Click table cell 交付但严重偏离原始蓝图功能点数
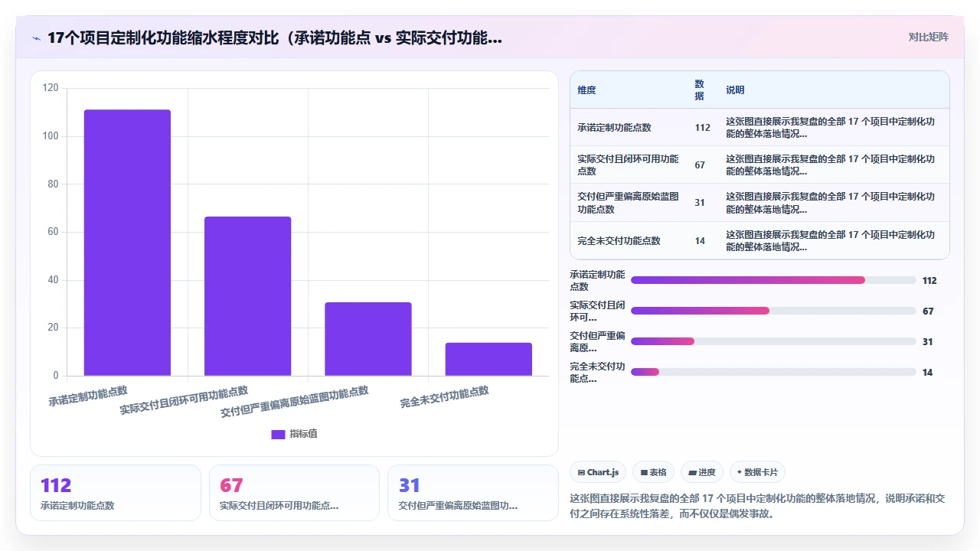This screenshot has height=551, width=980. click(629, 203)
